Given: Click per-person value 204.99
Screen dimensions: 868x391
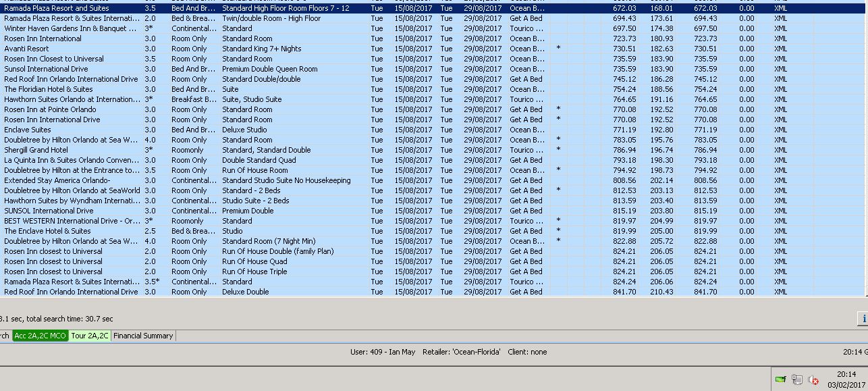Looking at the screenshot, I should pos(661,221).
